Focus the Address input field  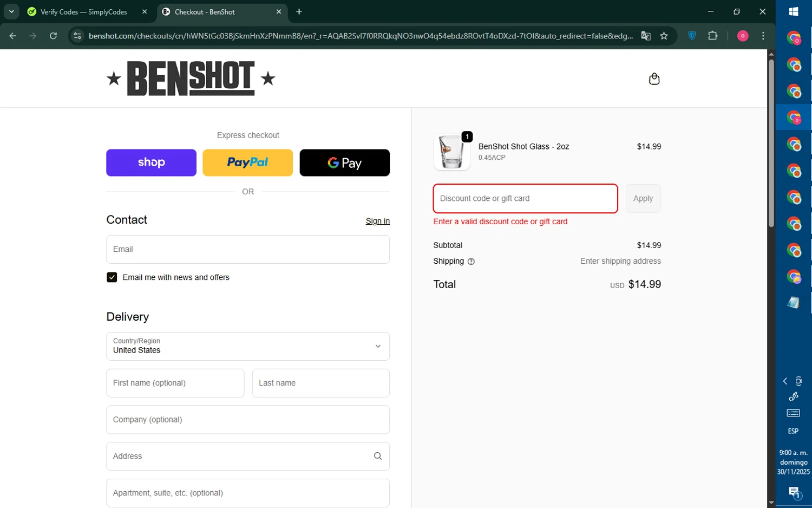(x=248, y=456)
